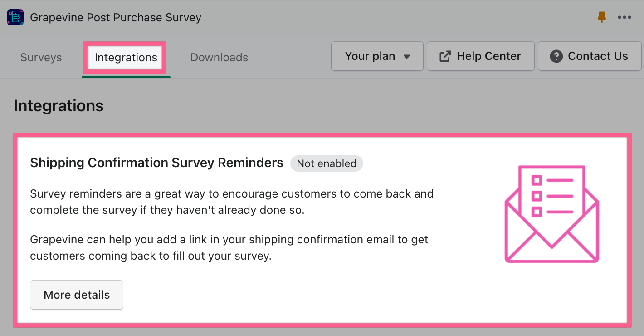Image resolution: width=644 pixels, height=336 pixels.
Task: Click the Contact Us button
Action: [x=590, y=56]
